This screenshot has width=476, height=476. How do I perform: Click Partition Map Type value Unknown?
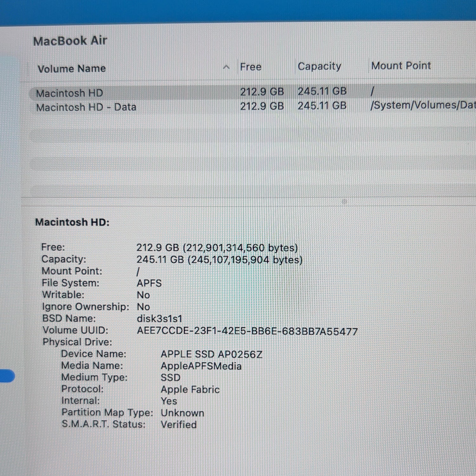(182, 413)
